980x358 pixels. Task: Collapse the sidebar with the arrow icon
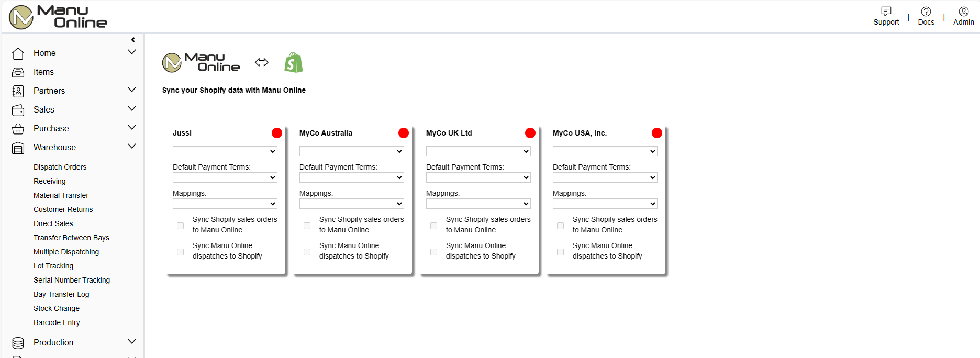133,40
